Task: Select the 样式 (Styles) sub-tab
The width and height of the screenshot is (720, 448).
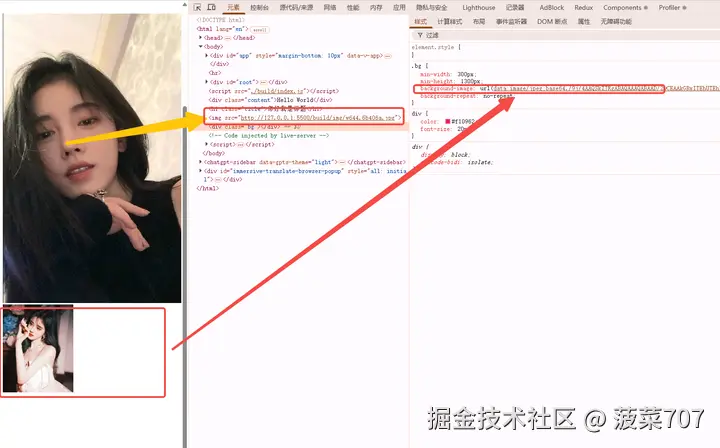Action: tap(420, 22)
